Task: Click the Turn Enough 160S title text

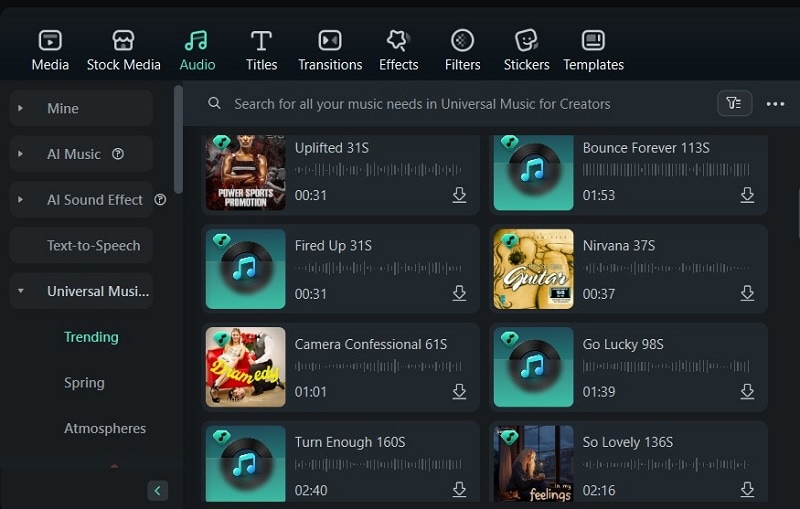Action: [x=349, y=442]
